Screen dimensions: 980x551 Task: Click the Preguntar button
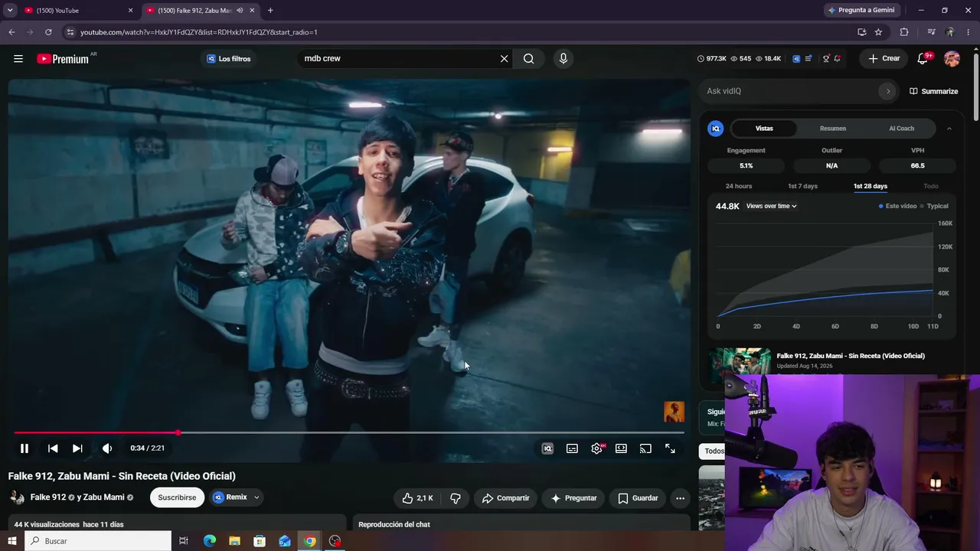573,498
